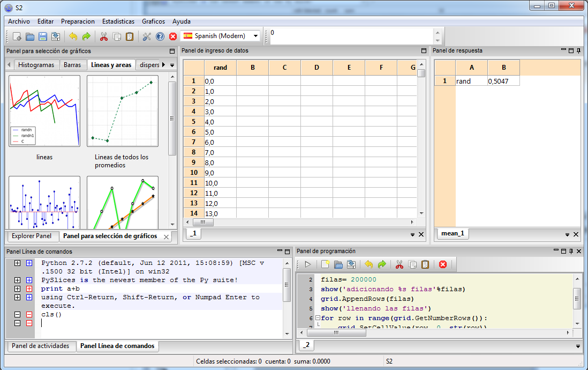
Task: Close the mean_1 response tab
Action: point(576,234)
